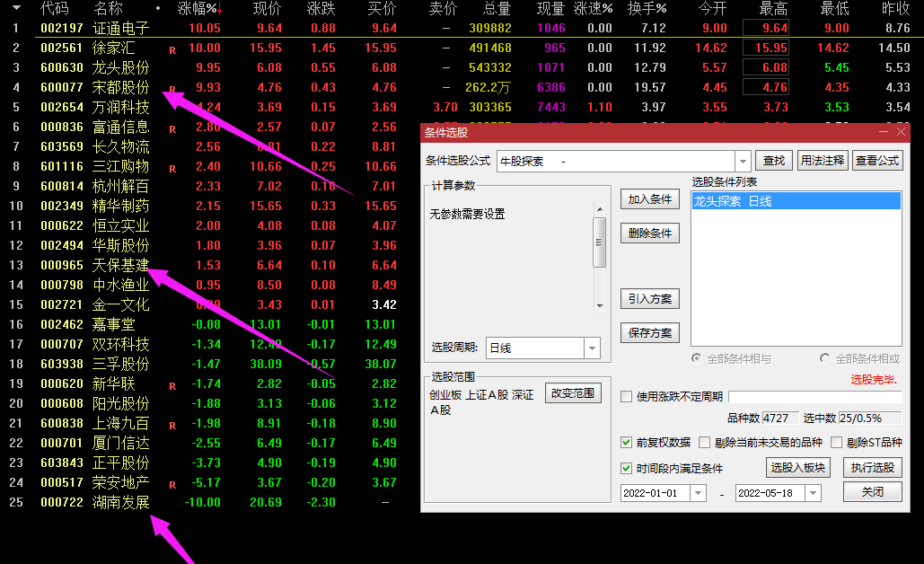Enable 剔除当前未交易的品种 checkbox
This screenshot has height=564, width=924.
[x=704, y=443]
